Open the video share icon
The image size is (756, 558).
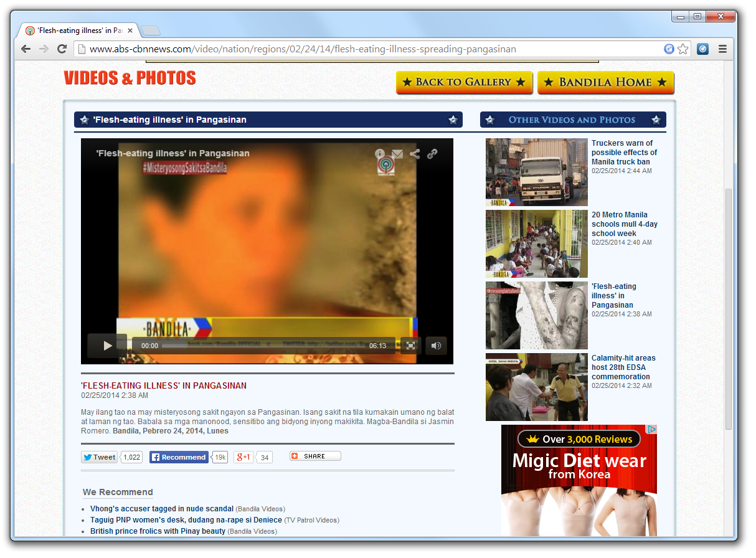[x=415, y=154]
